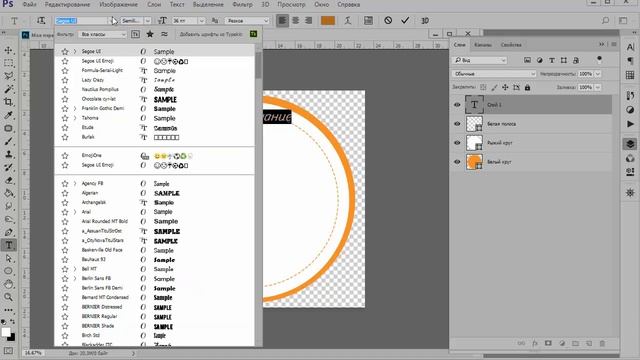Screen dimensions: 640x360
Task: Select the Polygonal Lasso tool
Action: [x=8, y=76]
